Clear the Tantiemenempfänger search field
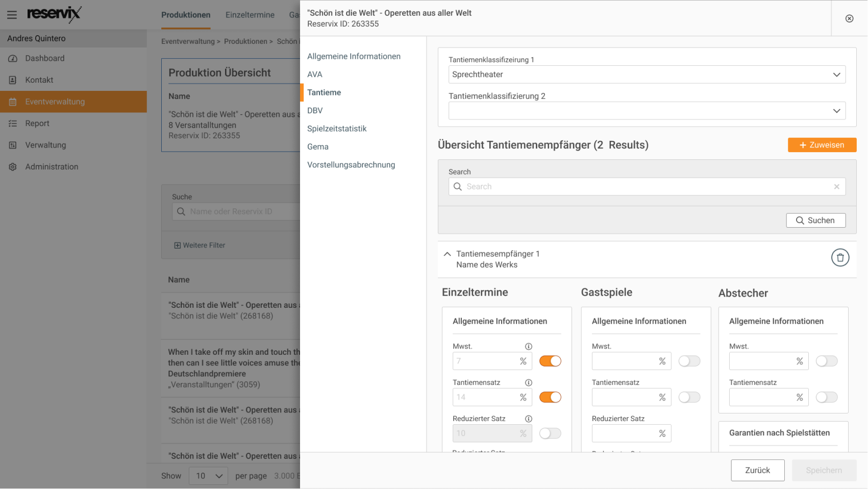The width and height of the screenshot is (868, 489). click(836, 187)
